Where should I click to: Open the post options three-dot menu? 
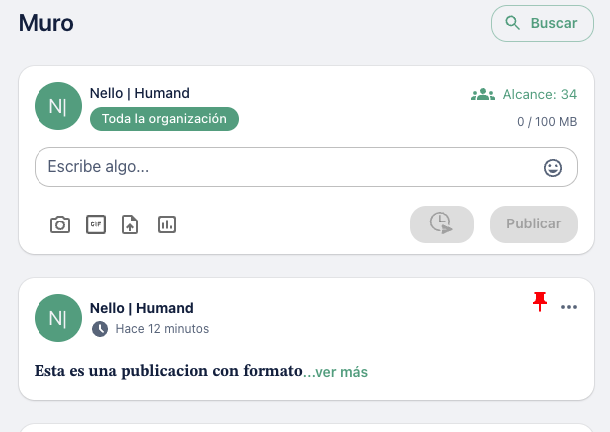(x=569, y=307)
